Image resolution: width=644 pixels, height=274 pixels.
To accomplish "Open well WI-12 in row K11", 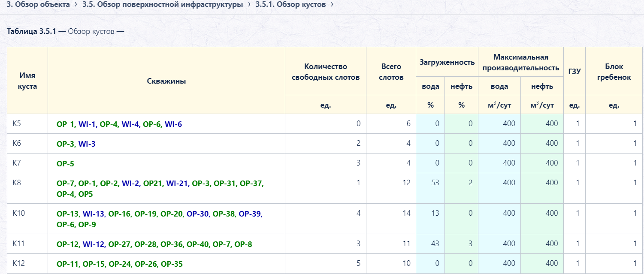I will (x=94, y=244).
